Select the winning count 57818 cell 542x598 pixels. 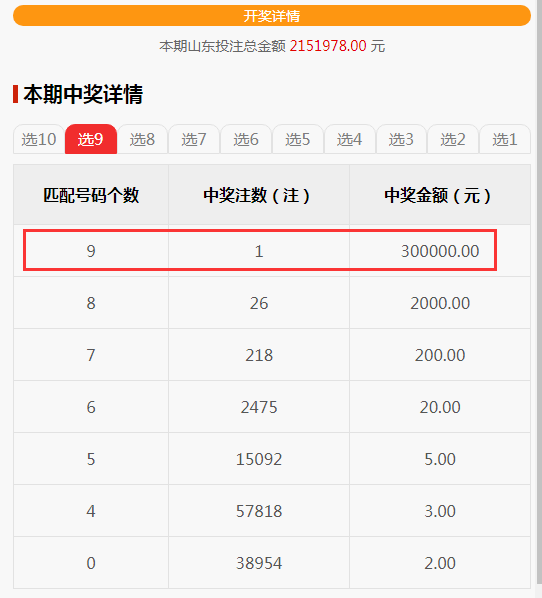click(x=259, y=511)
